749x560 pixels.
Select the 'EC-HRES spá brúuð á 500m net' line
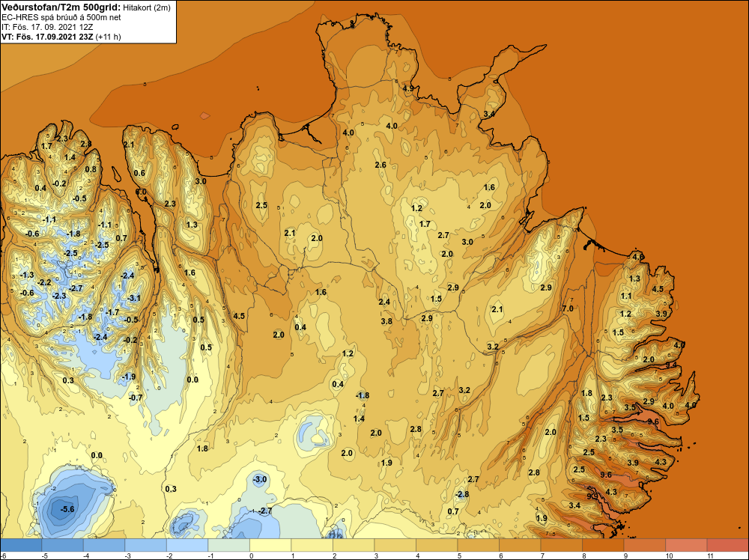tap(61, 17)
